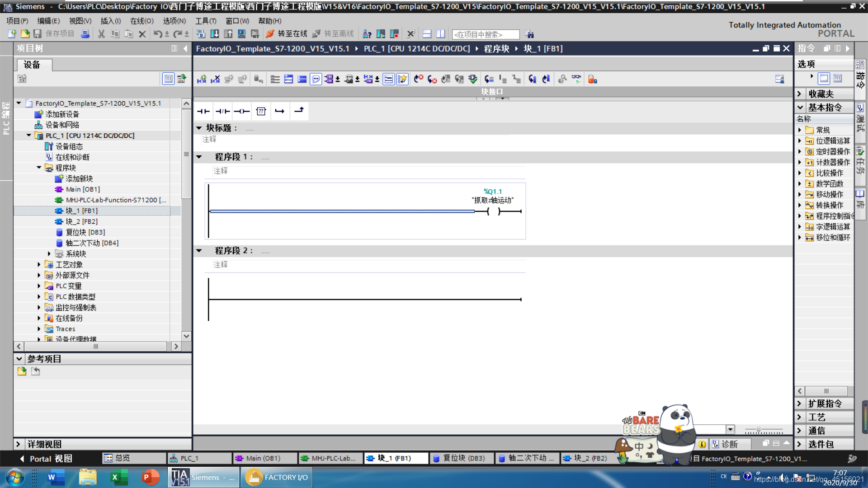
Task: Expand the 详细视图 panel
Action: pos(18,444)
